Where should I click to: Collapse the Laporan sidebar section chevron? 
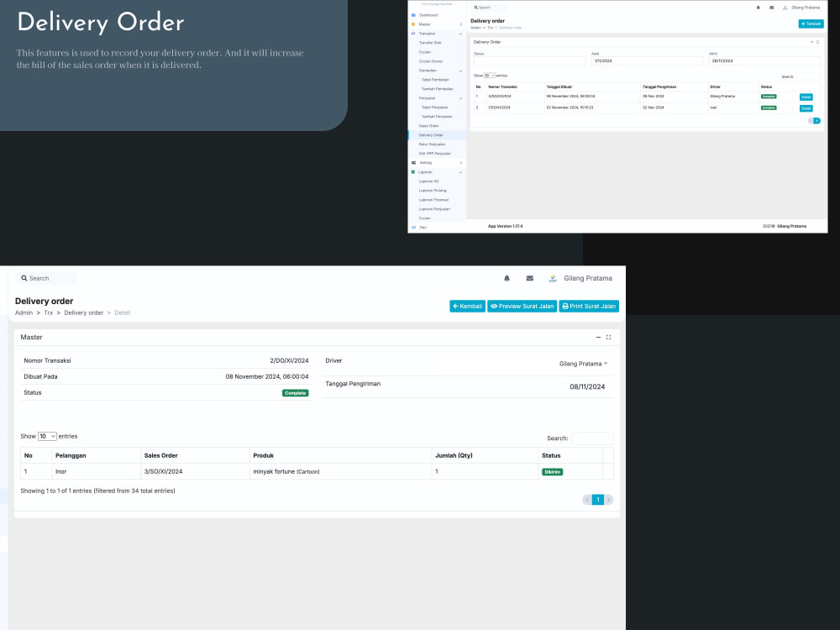pyautogui.click(x=460, y=172)
